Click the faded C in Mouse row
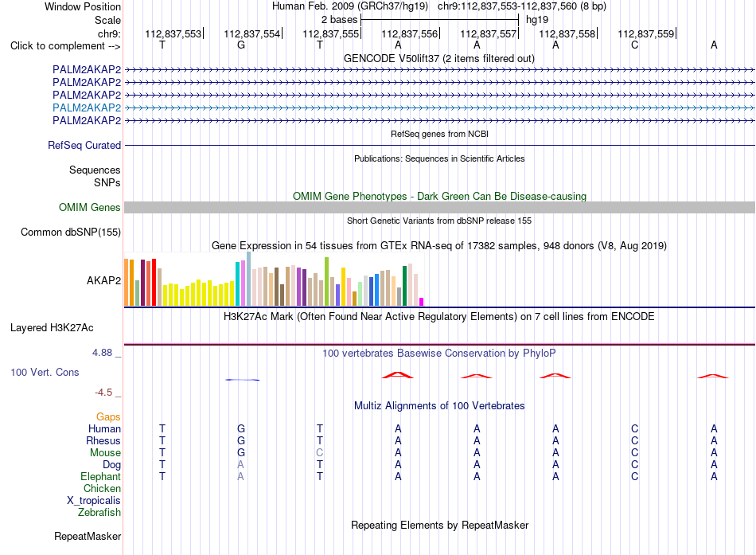Viewport: 756px width, 555px height. click(320, 453)
